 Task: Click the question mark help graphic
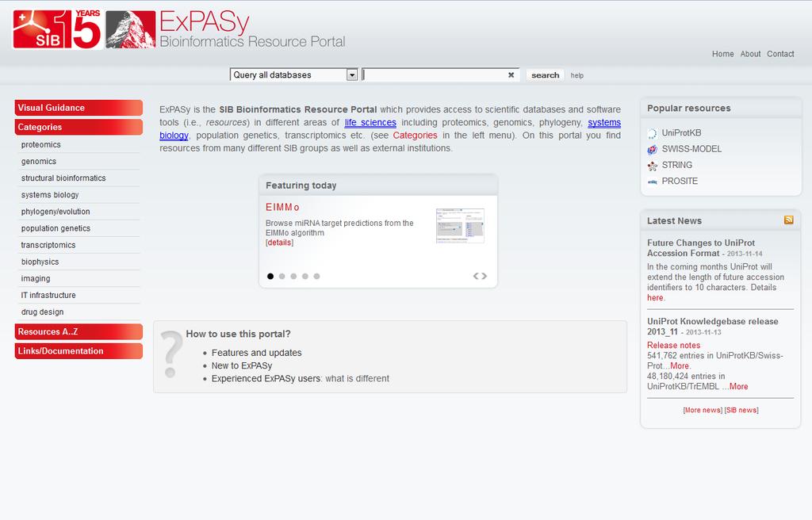click(x=170, y=354)
